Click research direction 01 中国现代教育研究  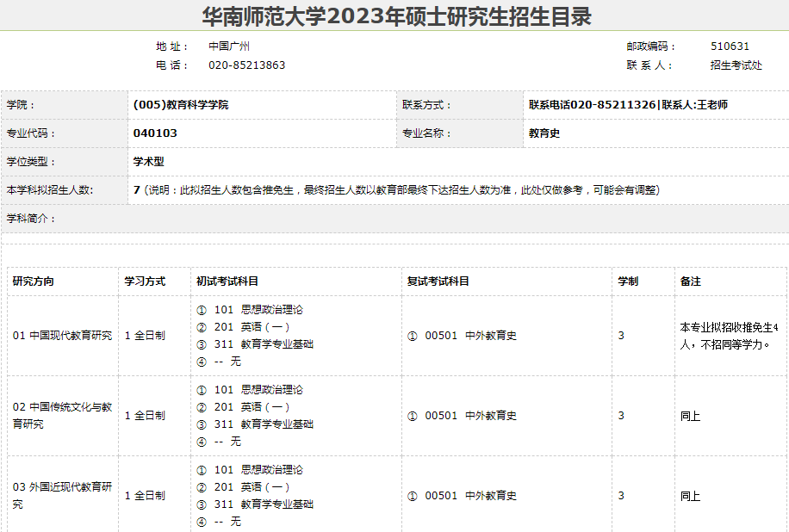62,336
